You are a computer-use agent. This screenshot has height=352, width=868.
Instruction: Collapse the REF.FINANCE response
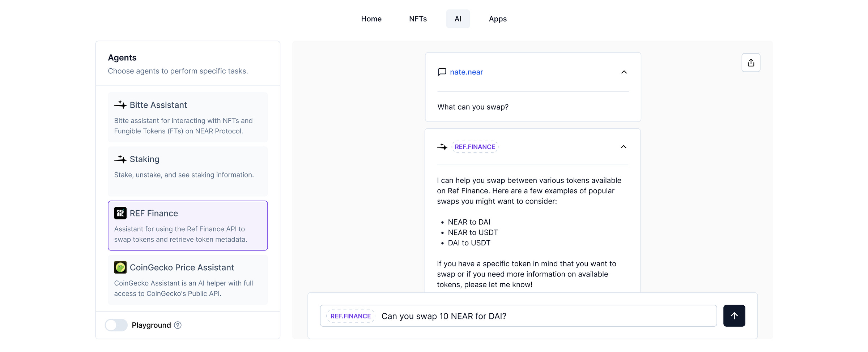tap(624, 147)
